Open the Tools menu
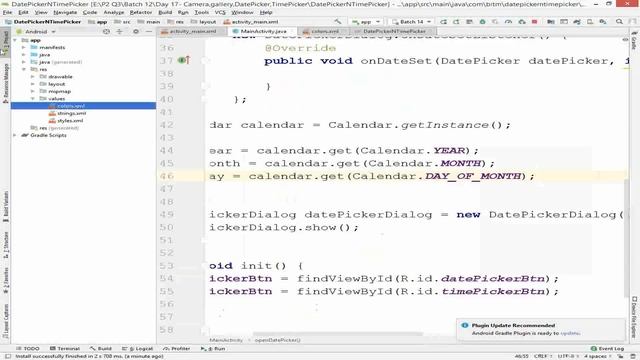This screenshot has width=640, height=360. (x=201, y=12)
